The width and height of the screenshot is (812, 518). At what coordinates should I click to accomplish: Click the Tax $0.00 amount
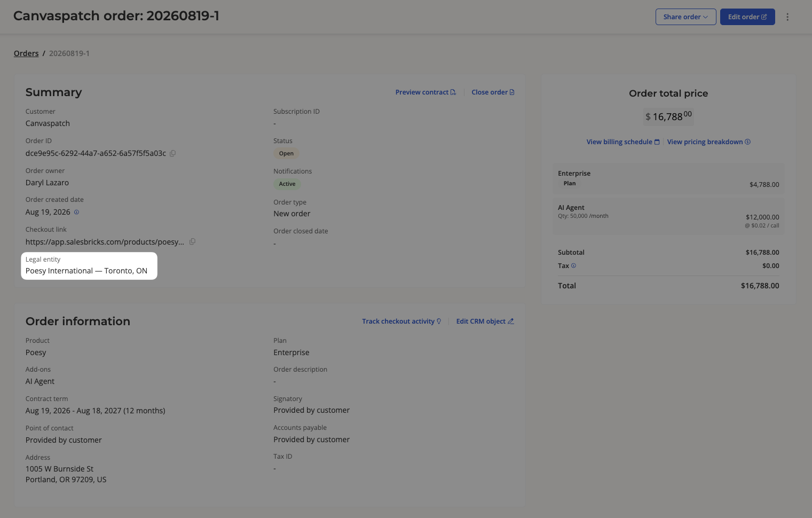(x=771, y=266)
